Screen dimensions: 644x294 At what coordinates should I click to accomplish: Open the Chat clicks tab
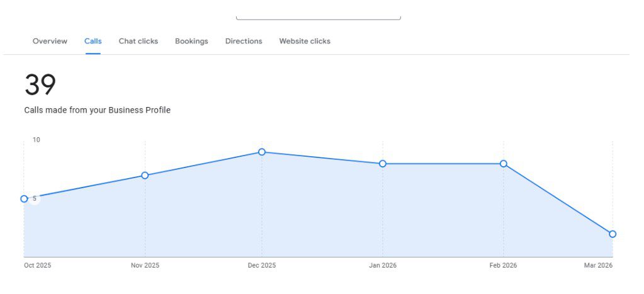click(138, 42)
